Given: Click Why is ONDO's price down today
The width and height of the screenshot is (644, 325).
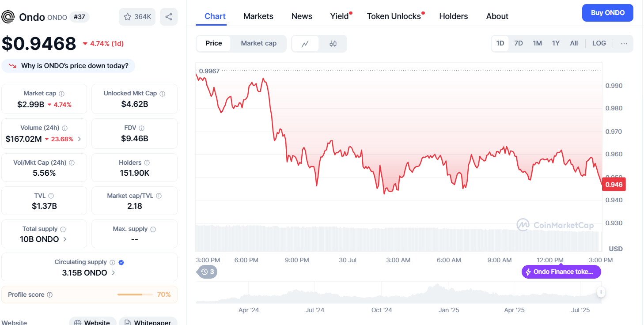Looking at the screenshot, I should pyautogui.click(x=68, y=66).
